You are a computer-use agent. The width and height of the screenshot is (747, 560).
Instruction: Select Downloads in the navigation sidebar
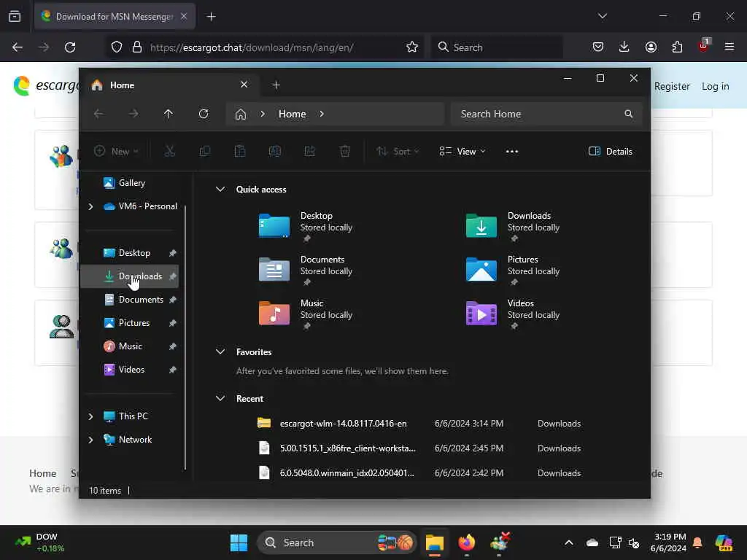point(130,276)
